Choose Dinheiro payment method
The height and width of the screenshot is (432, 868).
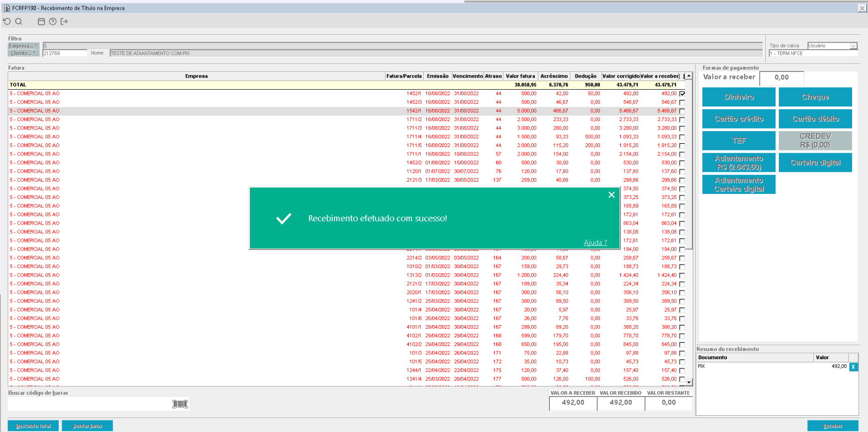pyautogui.click(x=739, y=97)
